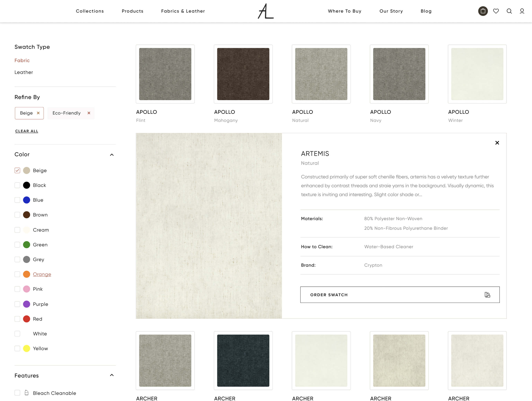The width and height of the screenshot is (532, 401).
Task: Close the Artemis swatch detail panel
Action: [497, 143]
